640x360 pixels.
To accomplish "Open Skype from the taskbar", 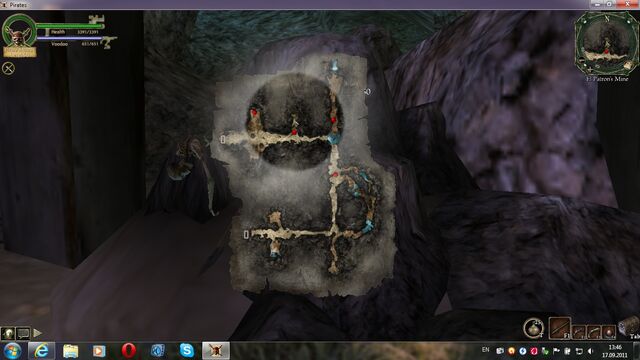I will 187,351.
